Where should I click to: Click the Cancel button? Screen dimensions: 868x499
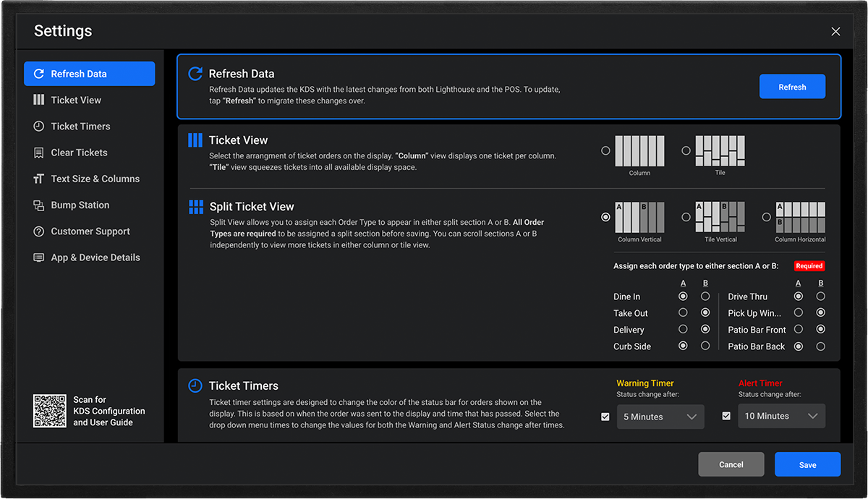pyautogui.click(x=731, y=464)
